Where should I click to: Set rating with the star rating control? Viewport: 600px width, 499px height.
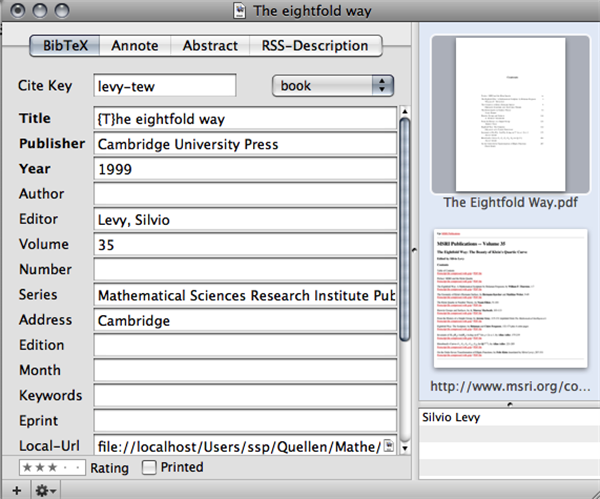52,467
